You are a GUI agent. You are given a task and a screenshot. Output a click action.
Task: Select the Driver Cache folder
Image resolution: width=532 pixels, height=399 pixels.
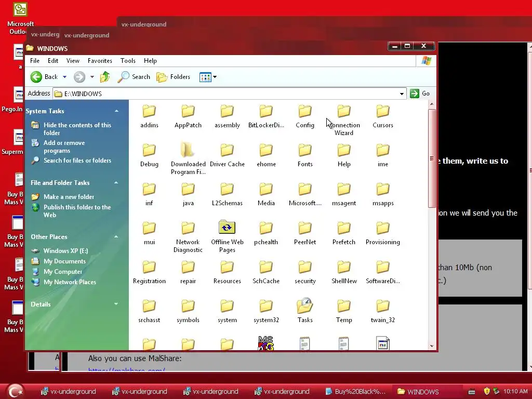tap(227, 155)
